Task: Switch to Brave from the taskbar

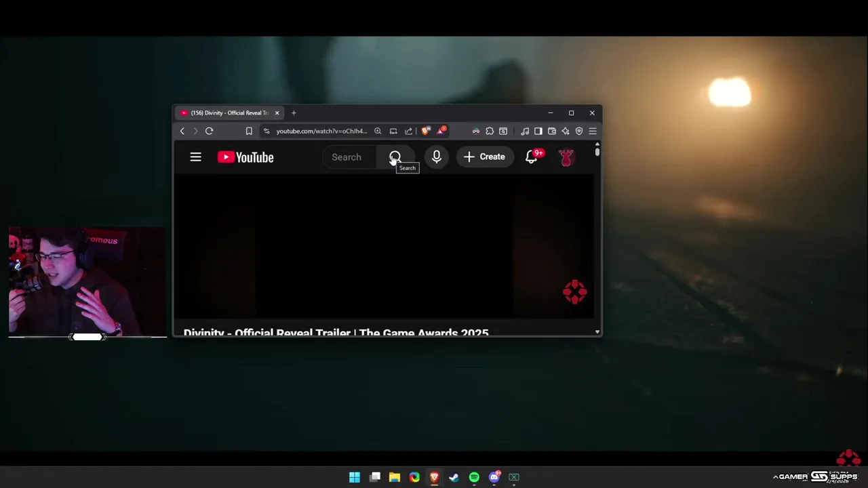Action: click(x=434, y=477)
